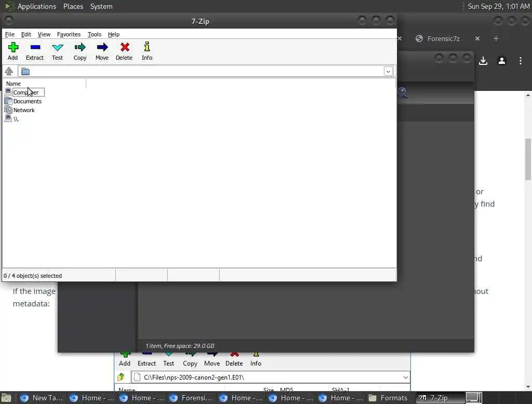532x404 pixels.
Task: Click Delete in webpage 7-Zip image
Action: tap(234, 363)
